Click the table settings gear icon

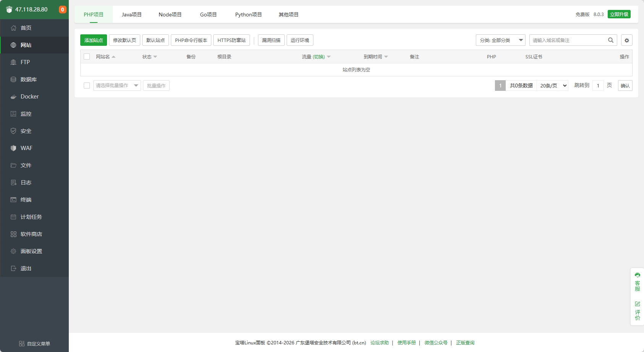click(x=627, y=40)
